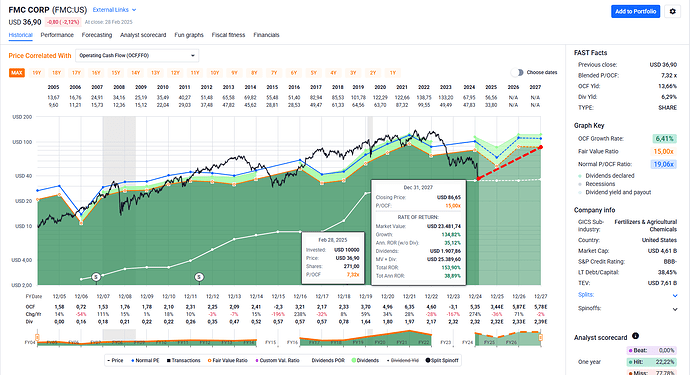This screenshot has width=690, height=375.
Task: Toggle Dividends legend item
Action: click(x=365, y=360)
